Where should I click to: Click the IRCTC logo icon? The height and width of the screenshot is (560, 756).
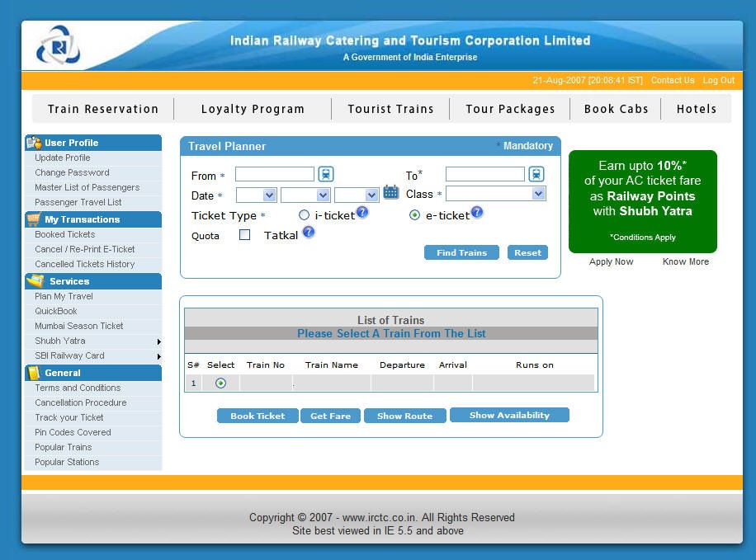pyautogui.click(x=59, y=45)
